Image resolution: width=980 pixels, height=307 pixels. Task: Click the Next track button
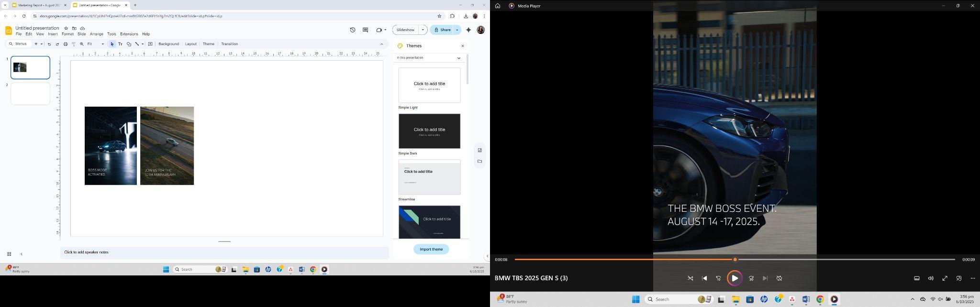pos(765,278)
